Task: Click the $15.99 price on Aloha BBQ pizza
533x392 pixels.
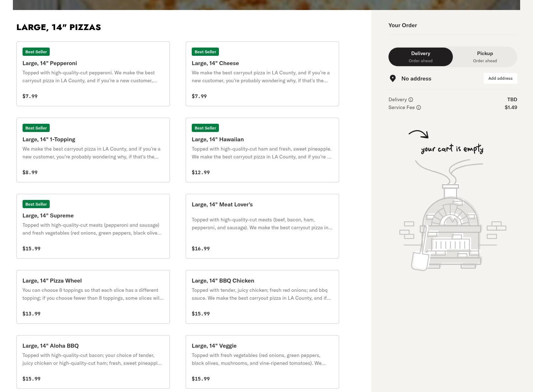Action: click(x=31, y=379)
